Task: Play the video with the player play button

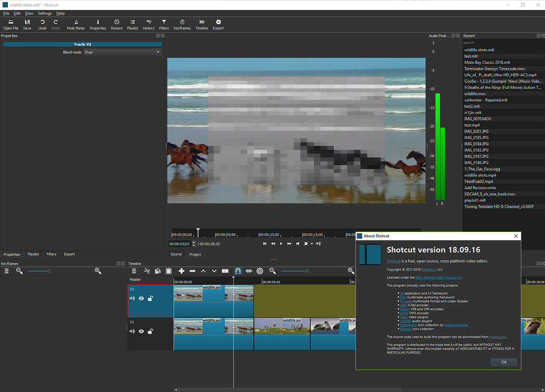Action: tap(281, 244)
